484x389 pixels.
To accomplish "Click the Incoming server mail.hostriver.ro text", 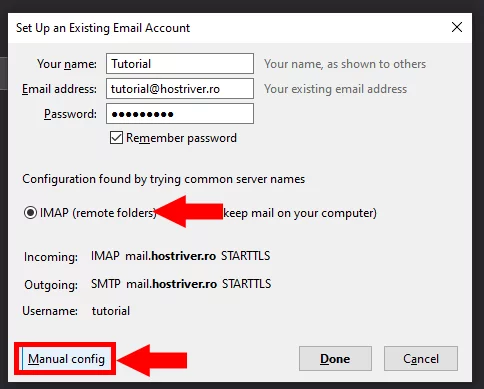I will [x=170, y=256].
